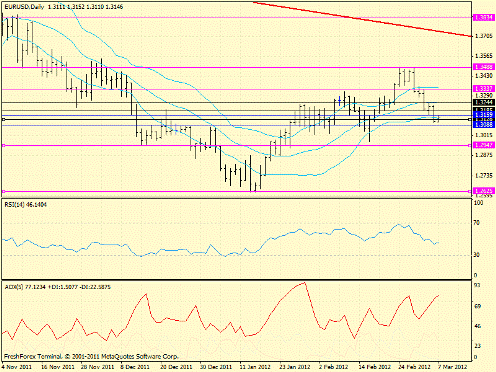
Task: Click right anchor of 1.2947 magenta line
Action: tap(470, 145)
